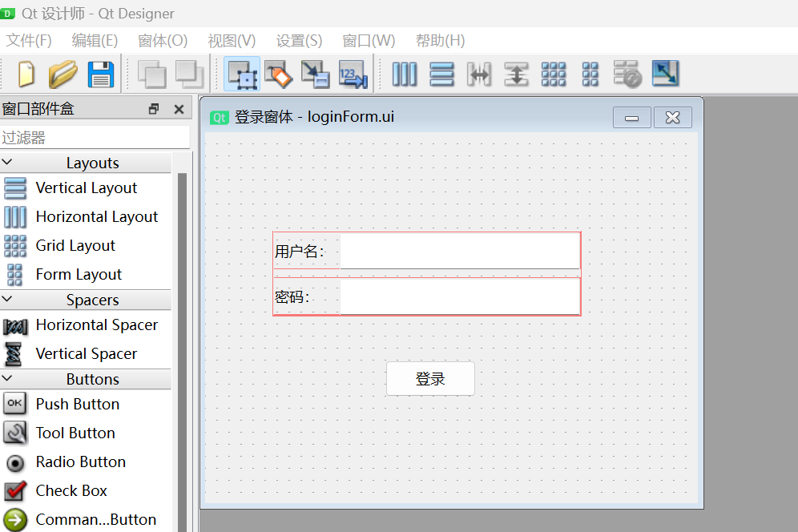Activate Edit Buddies mode icon
Viewport: 798px width, 532px height.
(316, 75)
